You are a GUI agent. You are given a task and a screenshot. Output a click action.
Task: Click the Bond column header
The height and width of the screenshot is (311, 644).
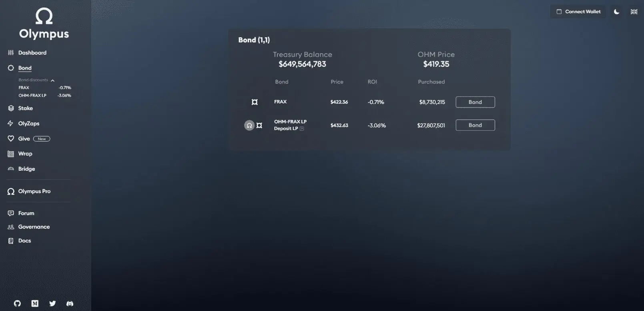(x=281, y=82)
